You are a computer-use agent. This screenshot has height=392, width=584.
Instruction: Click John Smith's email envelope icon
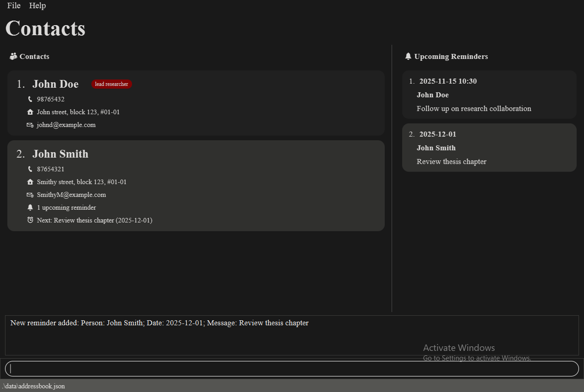pyautogui.click(x=30, y=195)
